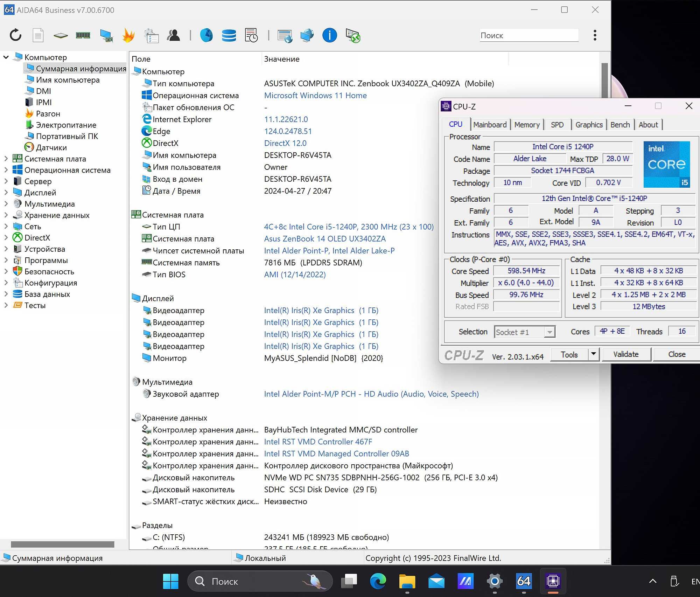This screenshot has height=597, width=700.
Task: Click the Tools button in CPU-Z
Action: tap(569, 354)
